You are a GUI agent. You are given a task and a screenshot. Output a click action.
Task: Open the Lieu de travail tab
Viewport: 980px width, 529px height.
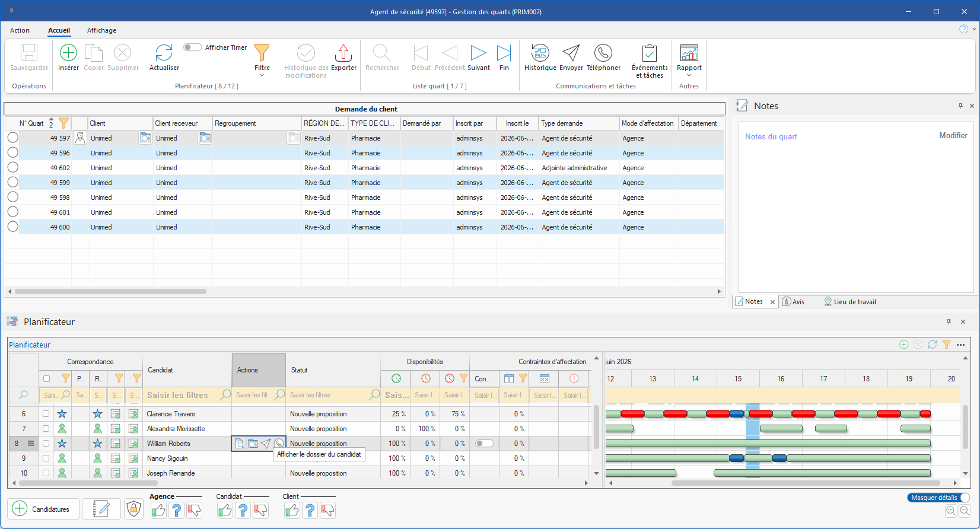(849, 302)
